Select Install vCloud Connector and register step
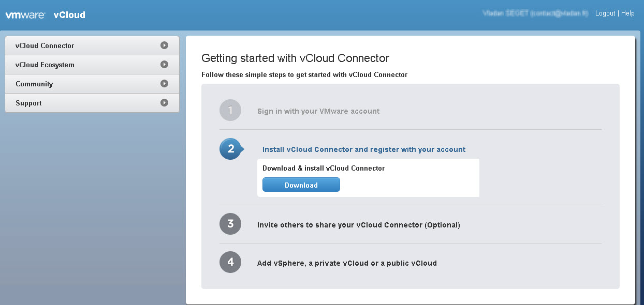This screenshot has height=305, width=644. click(364, 149)
